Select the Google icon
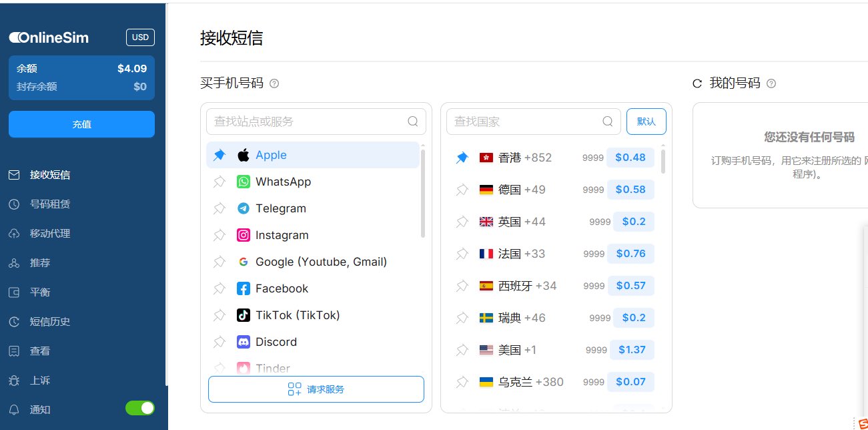Screen dimensions: 868x430 (x=244, y=262)
